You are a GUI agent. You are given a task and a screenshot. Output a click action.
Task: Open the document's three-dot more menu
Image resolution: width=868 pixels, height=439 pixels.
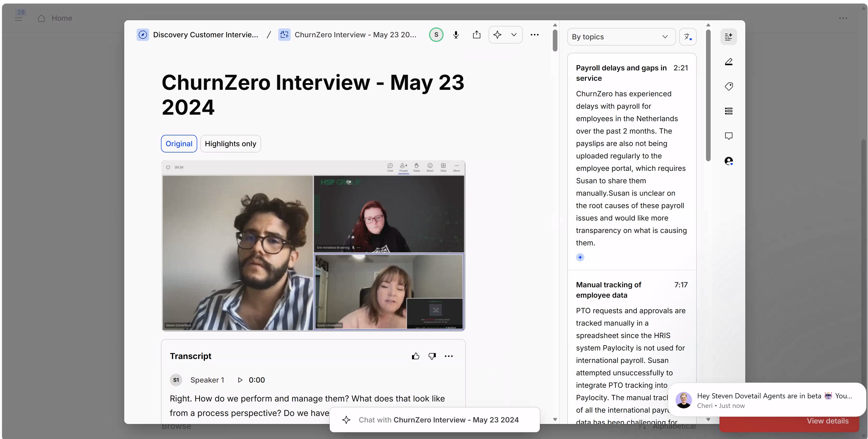click(x=534, y=35)
